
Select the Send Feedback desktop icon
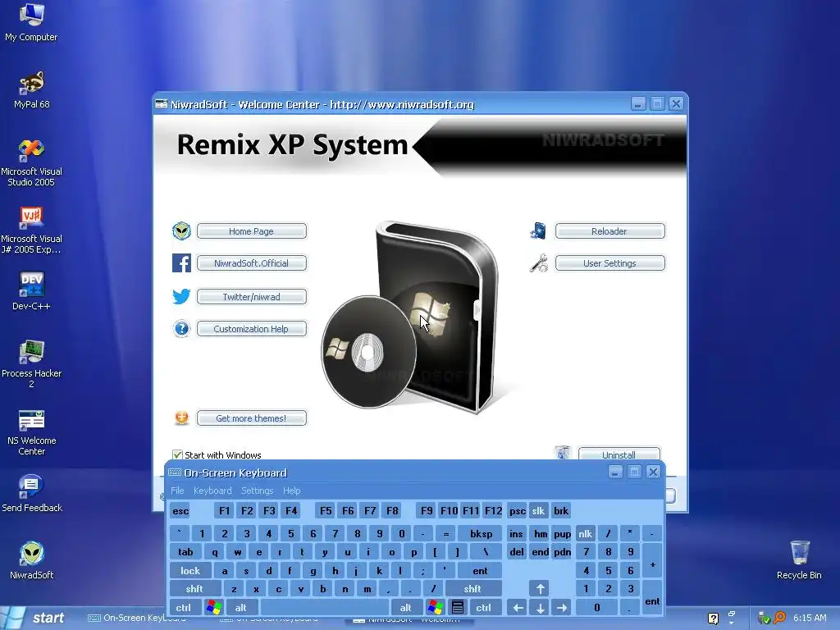pos(32,493)
